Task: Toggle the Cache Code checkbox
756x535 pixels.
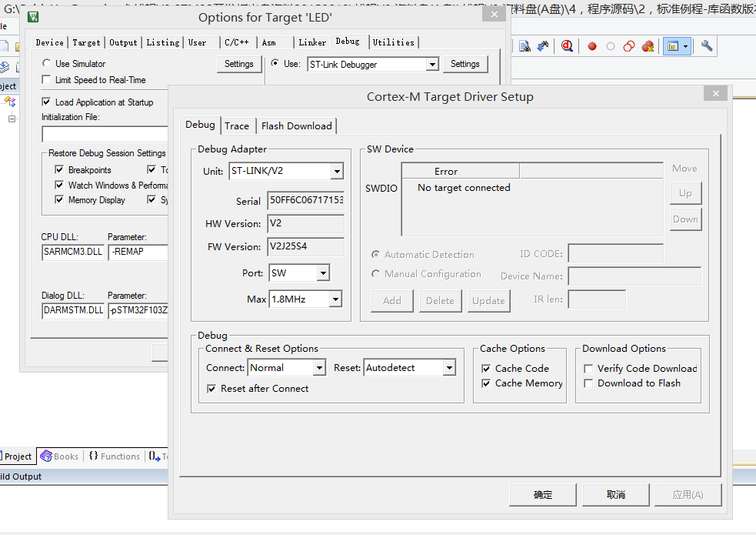Action: click(486, 369)
